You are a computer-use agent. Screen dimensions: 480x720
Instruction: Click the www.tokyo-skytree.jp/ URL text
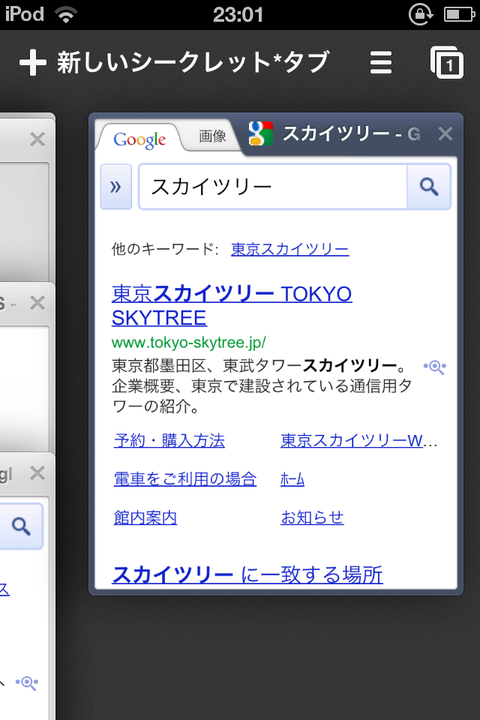[189, 343]
